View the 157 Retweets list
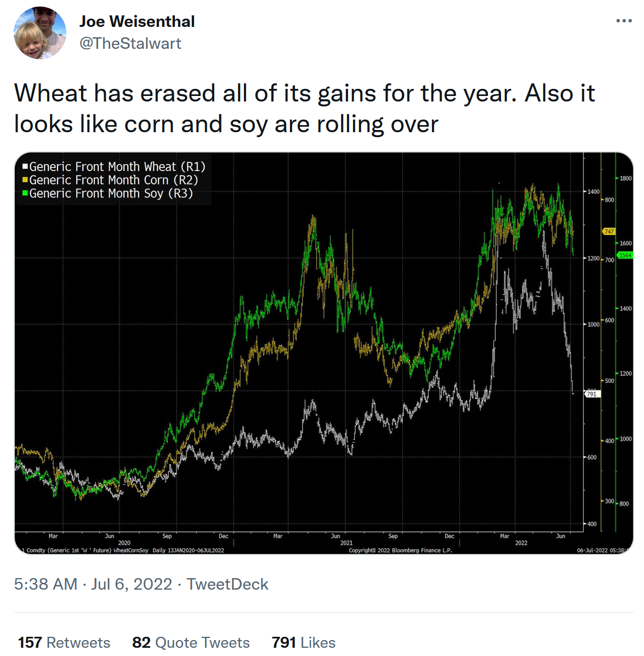 click(x=64, y=642)
